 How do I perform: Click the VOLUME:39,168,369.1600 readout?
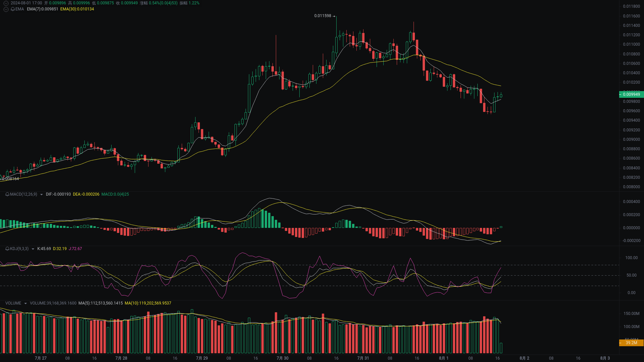click(x=53, y=303)
